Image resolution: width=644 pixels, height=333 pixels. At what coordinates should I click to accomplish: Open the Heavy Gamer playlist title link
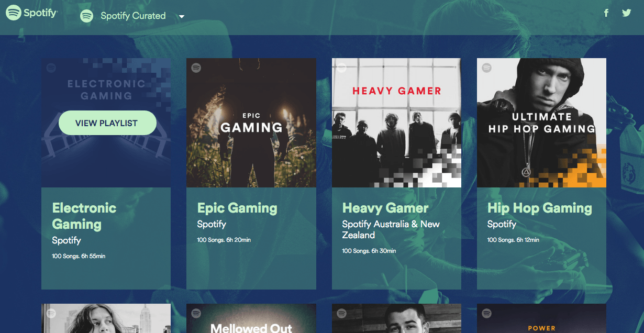pos(385,208)
